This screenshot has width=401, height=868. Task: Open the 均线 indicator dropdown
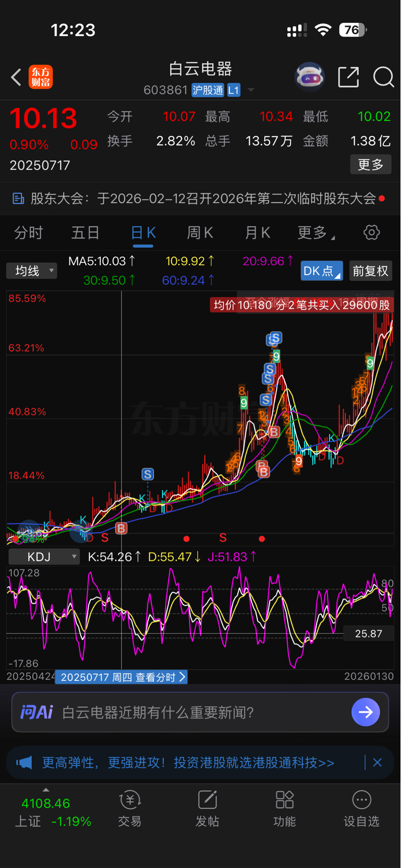[x=32, y=271]
